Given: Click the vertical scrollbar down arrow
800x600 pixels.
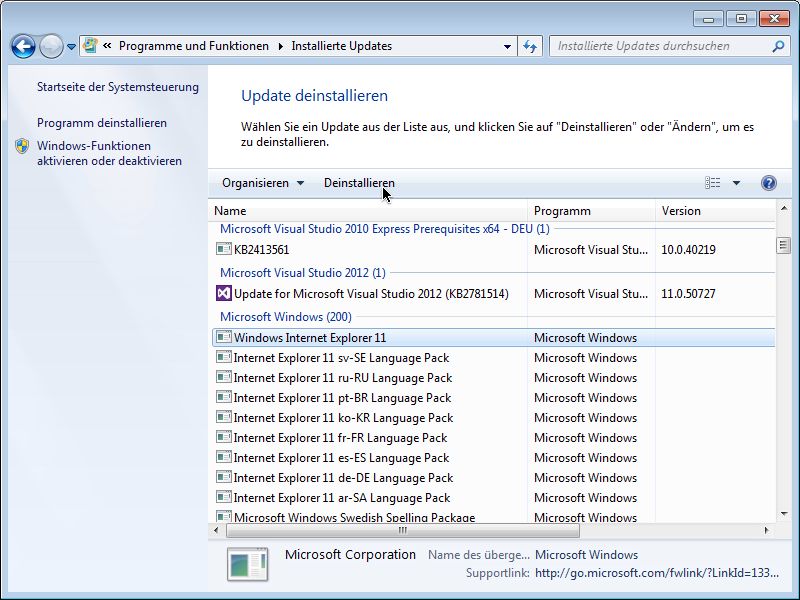Looking at the screenshot, I should (784, 514).
